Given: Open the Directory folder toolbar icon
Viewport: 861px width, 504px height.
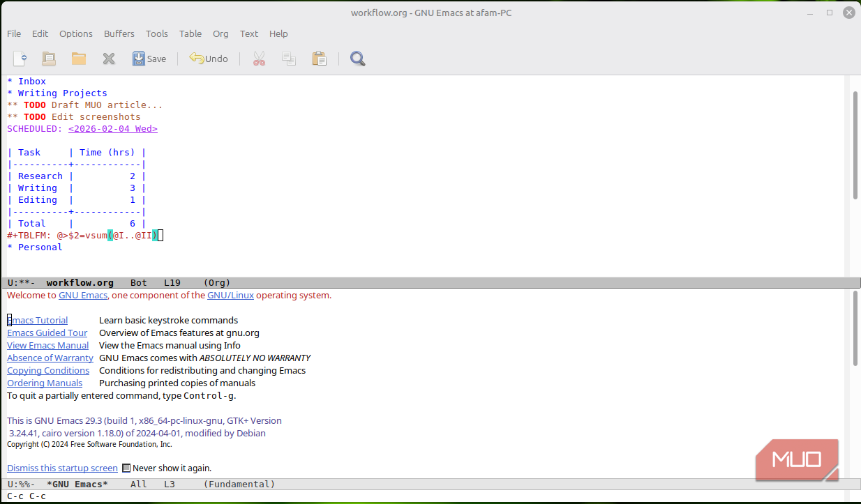Looking at the screenshot, I should click(79, 59).
